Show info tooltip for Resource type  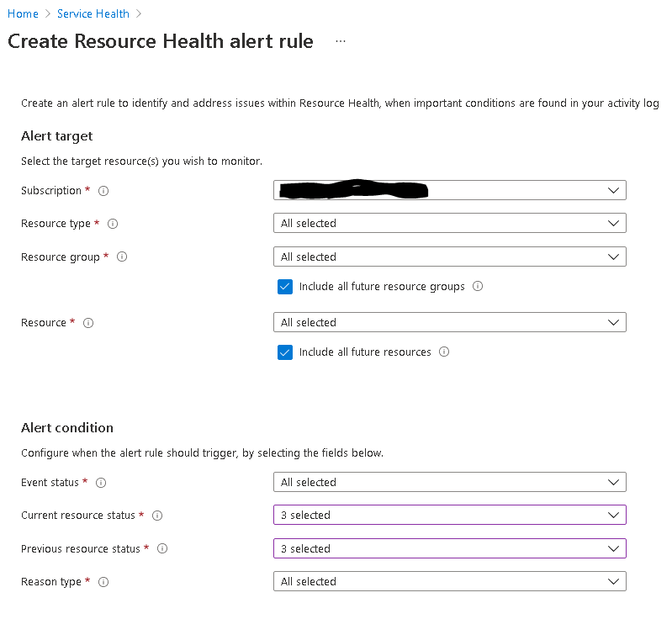[x=113, y=224]
